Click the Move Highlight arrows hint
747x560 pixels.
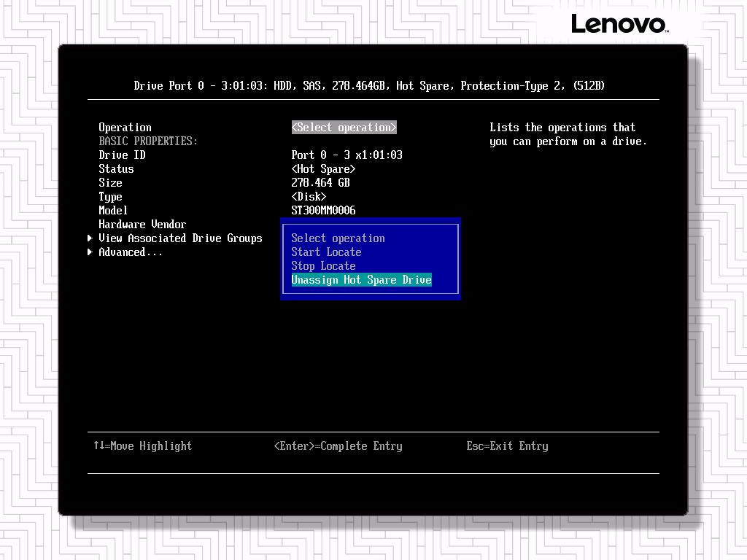(x=142, y=446)
